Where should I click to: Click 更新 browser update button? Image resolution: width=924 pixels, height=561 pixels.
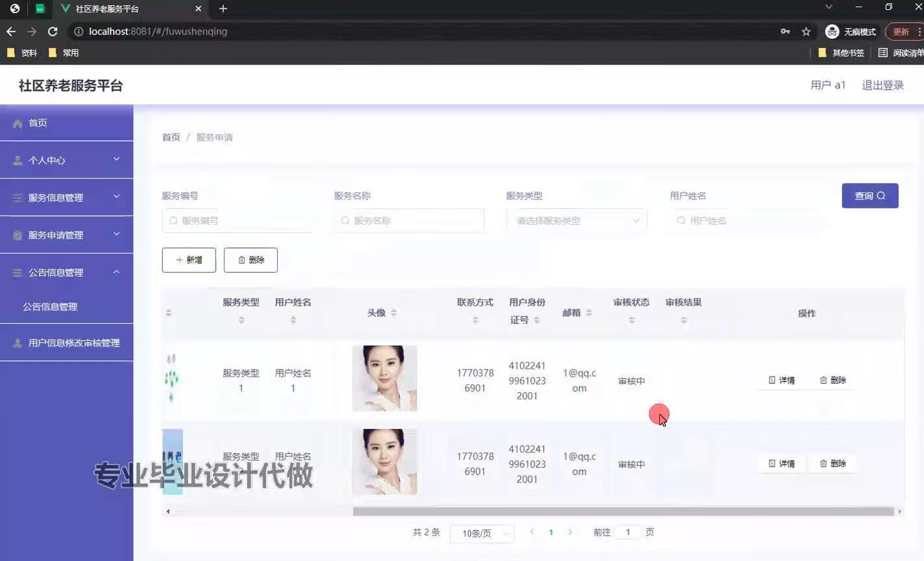point(904,31)
